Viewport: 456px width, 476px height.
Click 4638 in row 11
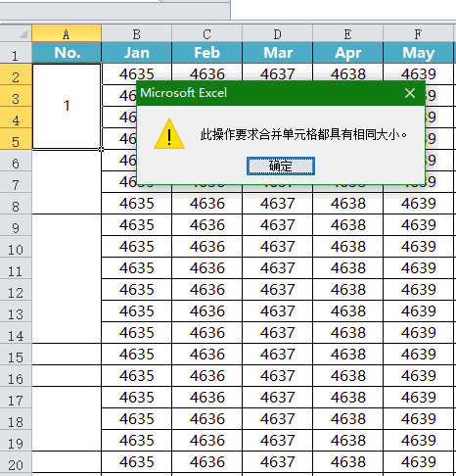[348, 268]
